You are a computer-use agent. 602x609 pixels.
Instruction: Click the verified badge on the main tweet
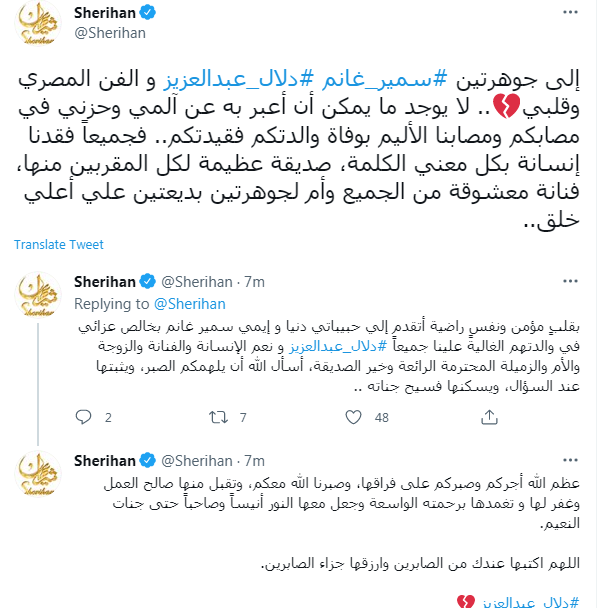click(x=146, y=14)
